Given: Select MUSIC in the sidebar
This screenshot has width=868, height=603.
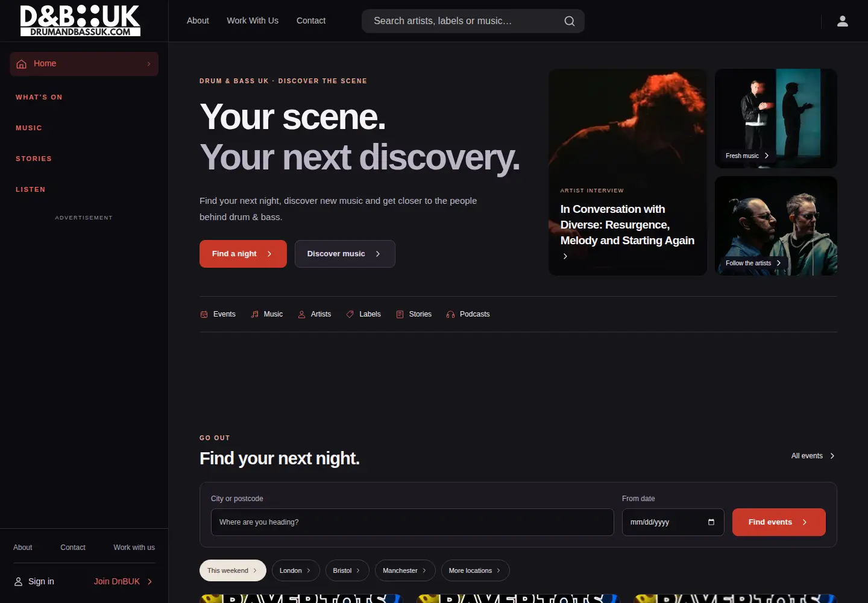Looking at the screenshot, I should coord(29,128).
